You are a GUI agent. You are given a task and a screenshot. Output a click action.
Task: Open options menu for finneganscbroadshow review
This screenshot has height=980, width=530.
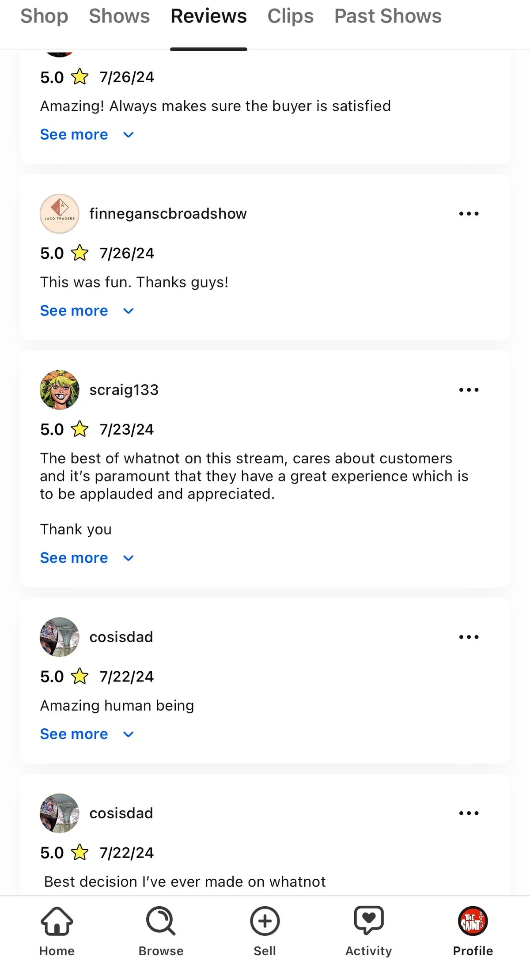469,214
